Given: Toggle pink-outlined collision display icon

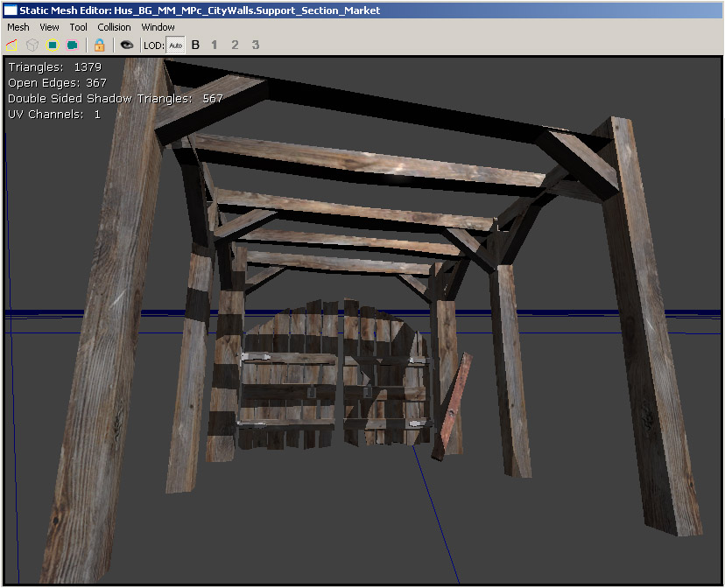Looking at the screenshot, I should (72, 45).
